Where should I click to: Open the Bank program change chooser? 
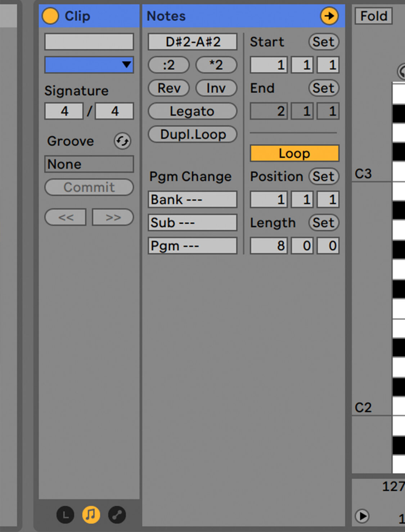point(192,200)
